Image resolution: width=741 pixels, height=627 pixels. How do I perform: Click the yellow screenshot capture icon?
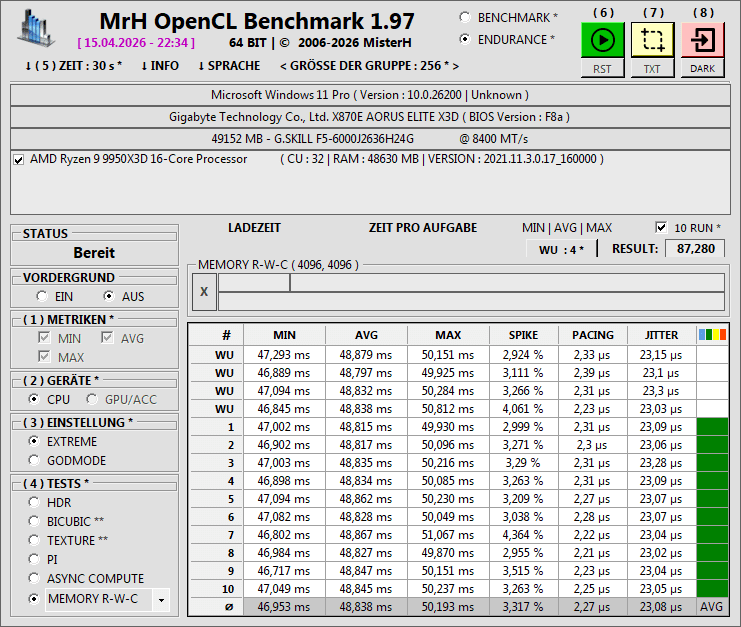tap(653, 40)
